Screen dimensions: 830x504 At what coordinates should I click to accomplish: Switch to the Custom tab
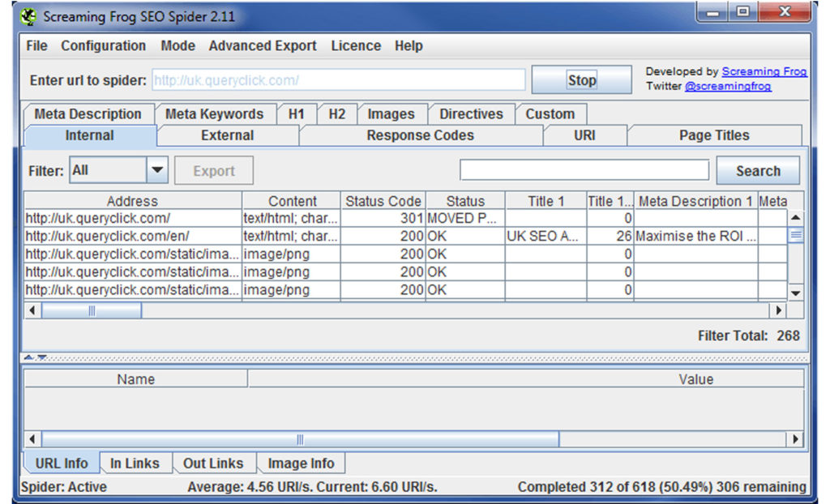tap(550, 113)
